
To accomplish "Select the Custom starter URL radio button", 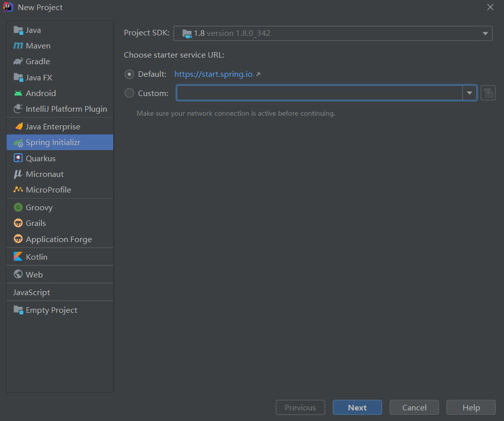I will tap(129, 93).
